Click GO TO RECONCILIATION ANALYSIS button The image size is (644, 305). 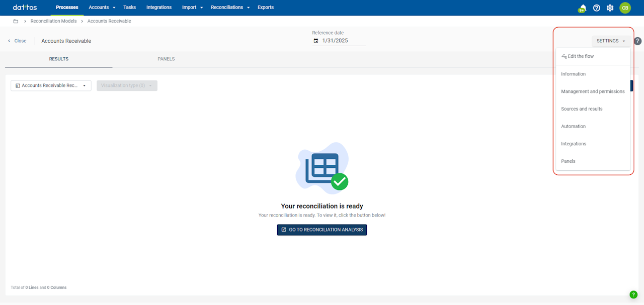322,230
